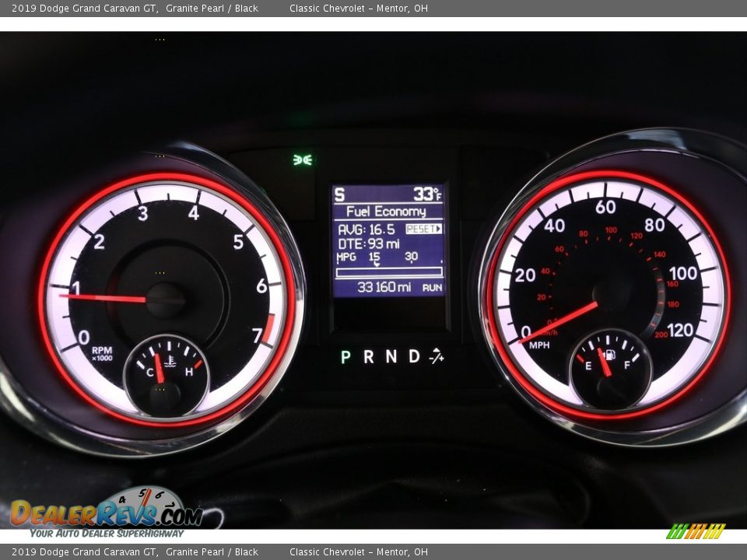
Task: Click the MPG fuel economy bar
Action: point(389,272)
